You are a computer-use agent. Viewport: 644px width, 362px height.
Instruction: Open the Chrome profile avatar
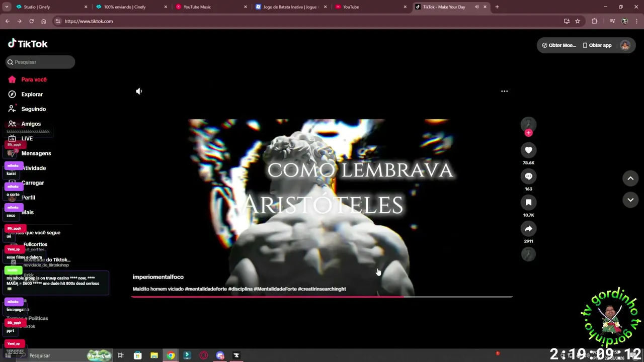pyautogui.click(x=624, y=21)
